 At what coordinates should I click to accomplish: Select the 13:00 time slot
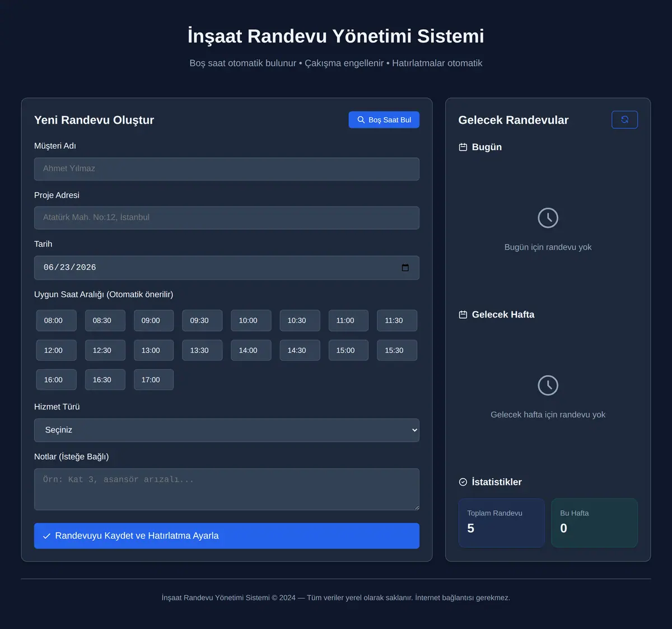154,350
